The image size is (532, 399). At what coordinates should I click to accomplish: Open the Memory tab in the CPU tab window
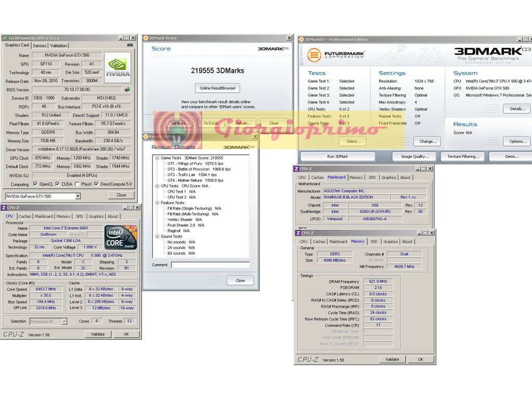pos(63,217)
